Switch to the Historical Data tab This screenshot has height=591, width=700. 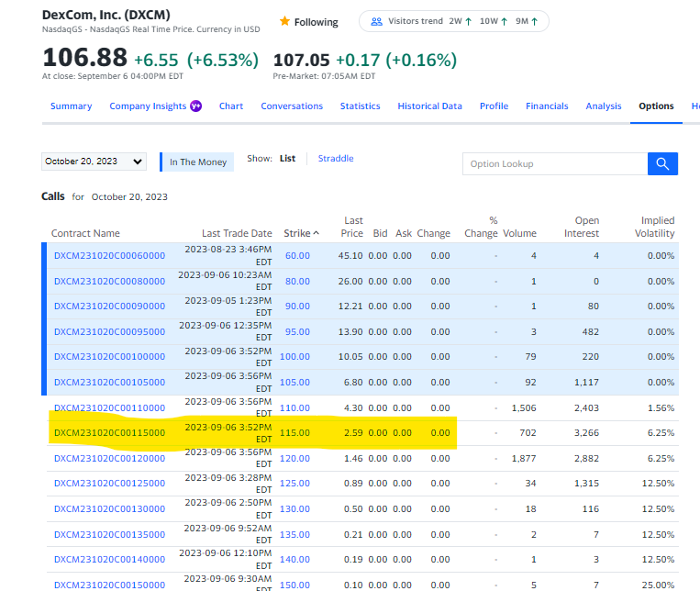429,106
